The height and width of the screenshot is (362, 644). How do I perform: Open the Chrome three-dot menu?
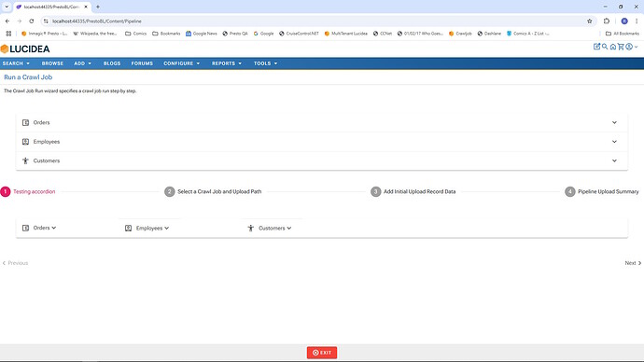[x=637, y=21]
